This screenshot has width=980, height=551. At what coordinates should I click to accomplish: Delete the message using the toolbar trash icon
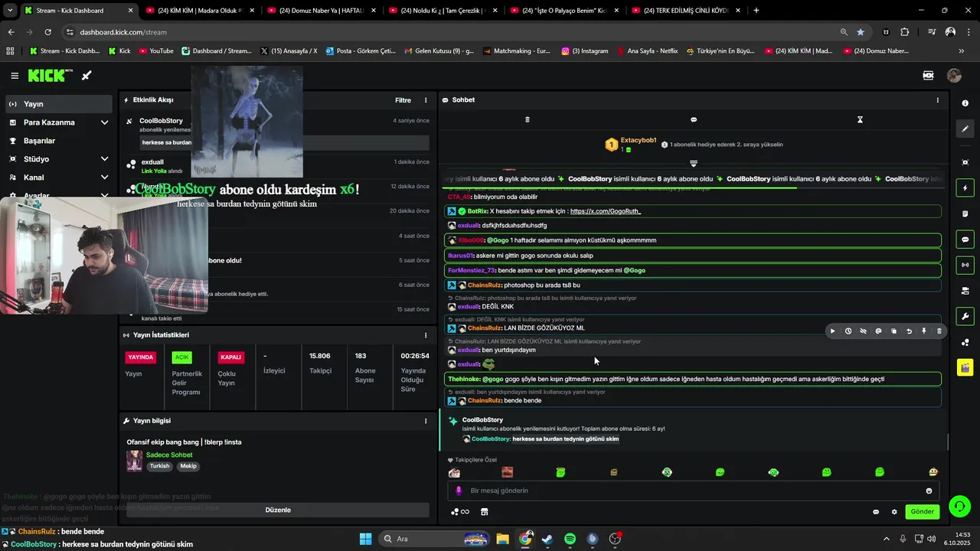(939, 331)
